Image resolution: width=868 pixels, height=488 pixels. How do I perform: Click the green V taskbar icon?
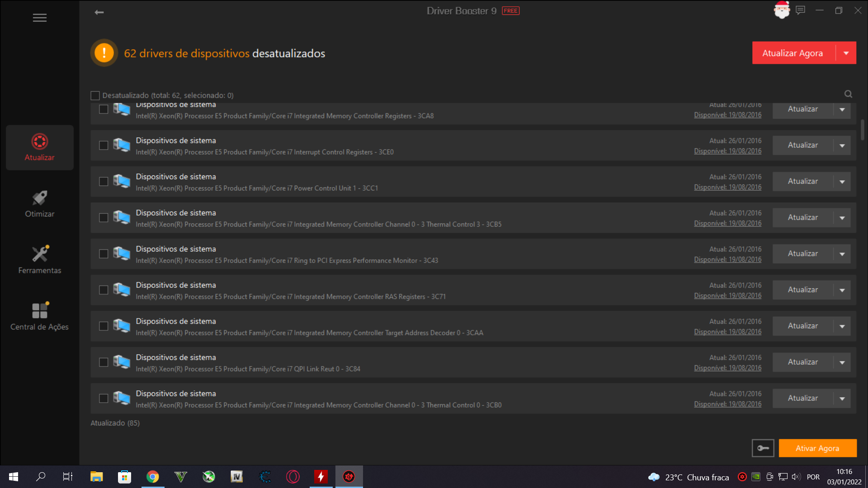[x=181, y=477]
